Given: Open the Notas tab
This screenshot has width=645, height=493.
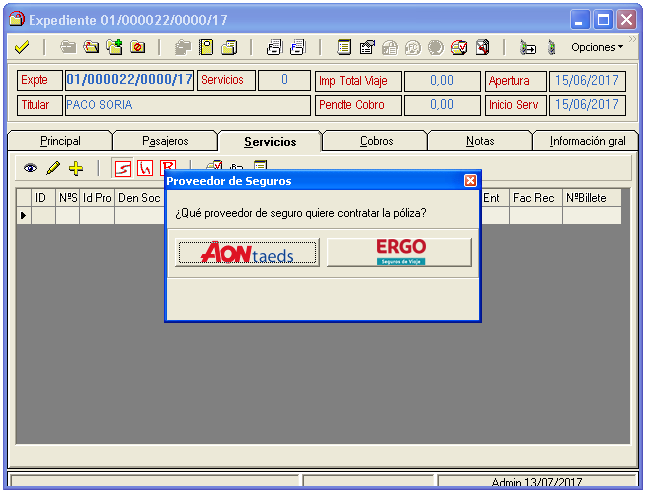Looking at the screenshot, I should (480, 141).
